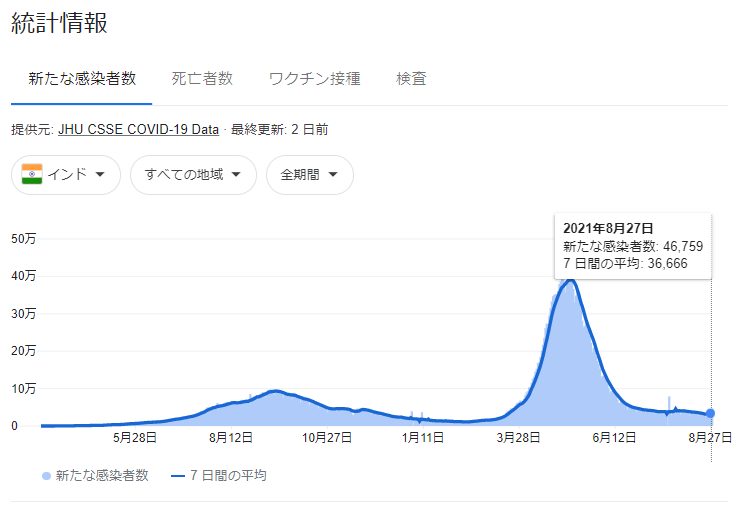The height and width of the screenshot is (514, 740).
Task: Click the 6月12日 x-axis label
Action: click(x=614, y=438)
